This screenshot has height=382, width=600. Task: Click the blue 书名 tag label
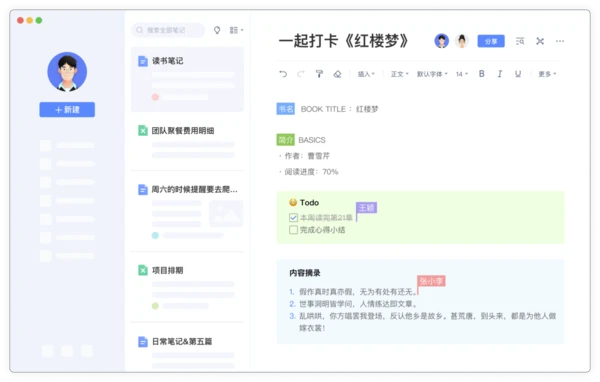coord(285,109)
